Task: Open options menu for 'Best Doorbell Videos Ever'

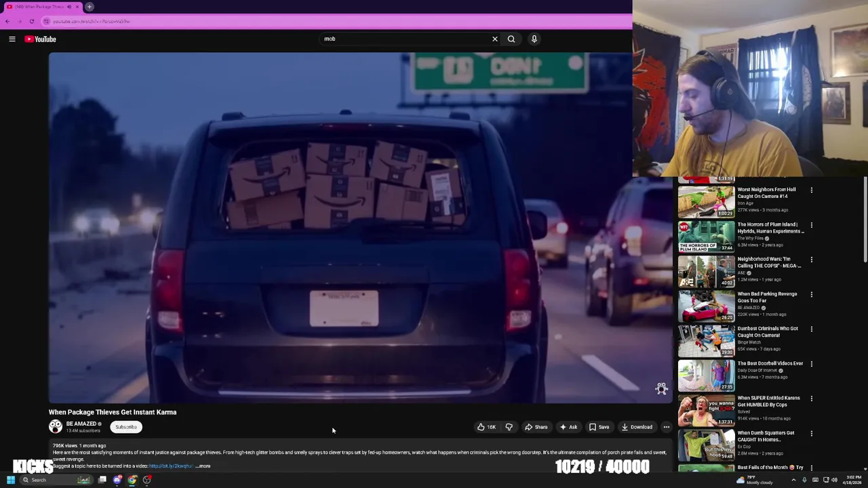Action: point(811,364)
